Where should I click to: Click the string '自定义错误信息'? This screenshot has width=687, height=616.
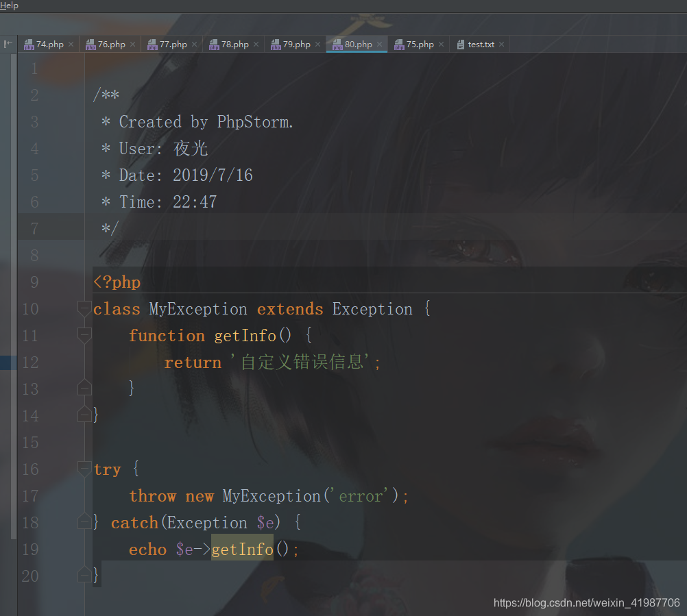pyautogui.click(x=302, y=362)
